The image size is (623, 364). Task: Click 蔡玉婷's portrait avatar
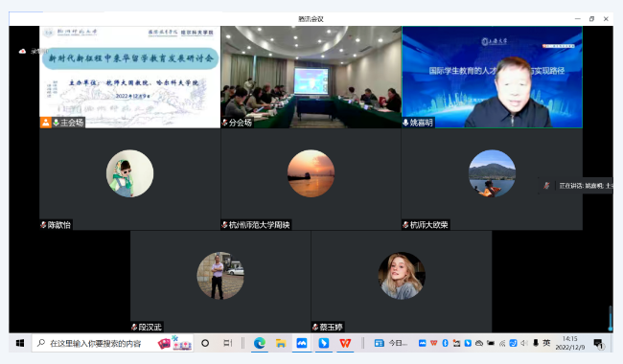[402, 276]
